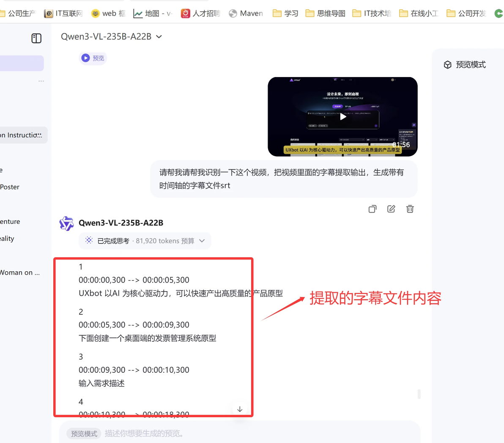The width and height of the screenshot is (504, 443).
Task: Click the 预览模式 cube icon
Action: click(x=447, y=65)
